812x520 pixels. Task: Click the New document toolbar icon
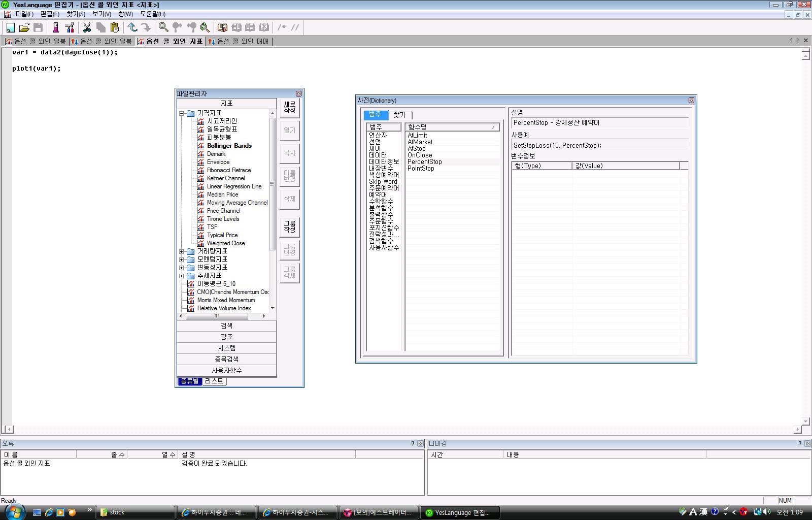(10, 27)
